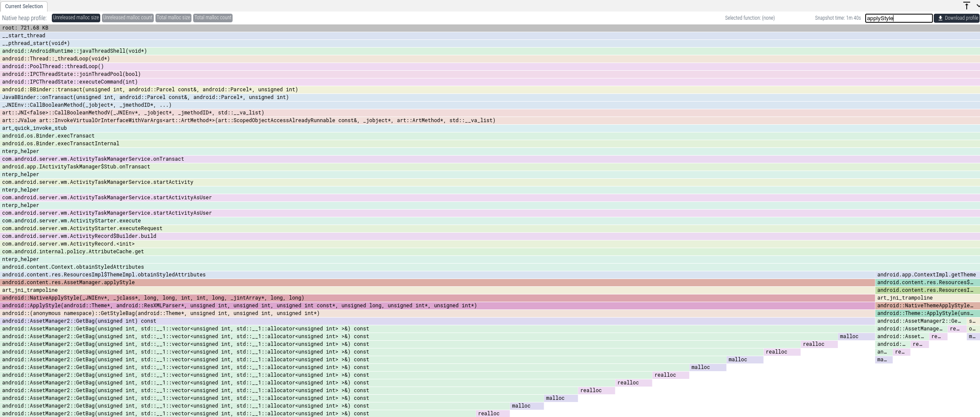Switch to Unreleased malloc count view

(x=128, y=18)
